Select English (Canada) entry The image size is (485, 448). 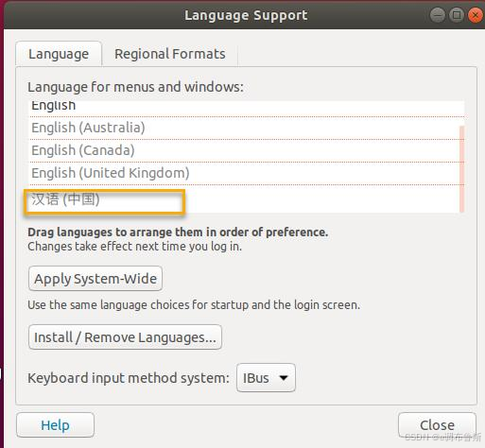tap(244, 150)
